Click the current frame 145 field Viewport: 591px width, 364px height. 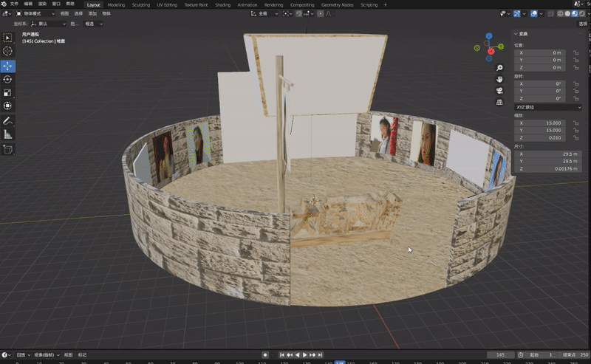point(501,355)
